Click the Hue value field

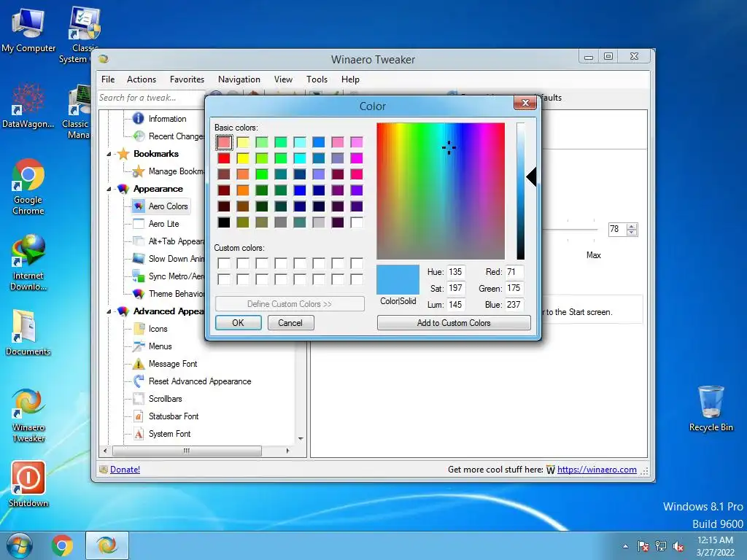455,272
